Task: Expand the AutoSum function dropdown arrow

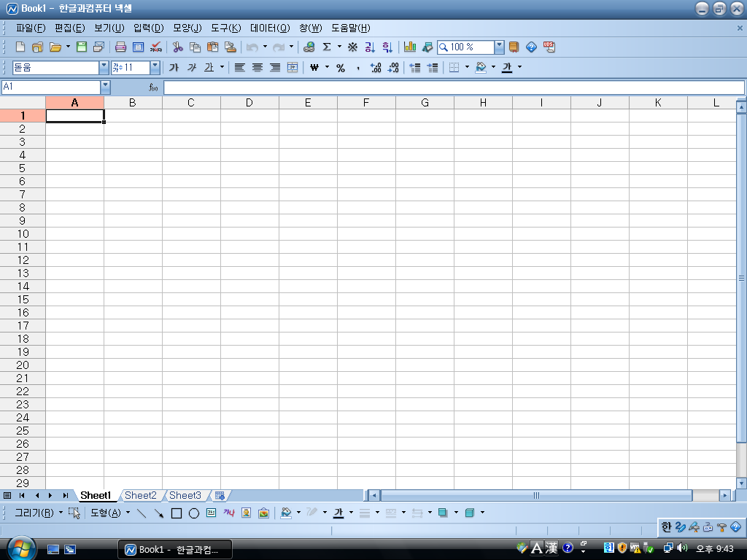Action: [x=339, y=47]
